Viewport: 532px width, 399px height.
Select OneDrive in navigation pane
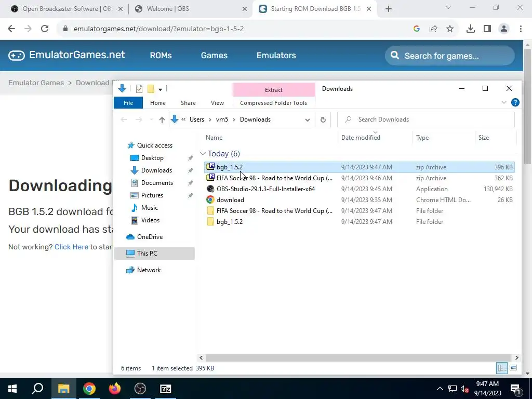(x=150, y=237)
